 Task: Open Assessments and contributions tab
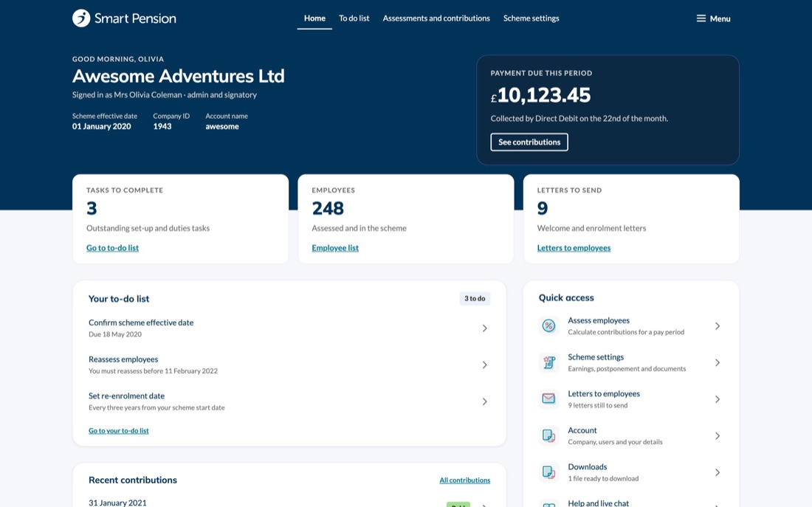436,18
